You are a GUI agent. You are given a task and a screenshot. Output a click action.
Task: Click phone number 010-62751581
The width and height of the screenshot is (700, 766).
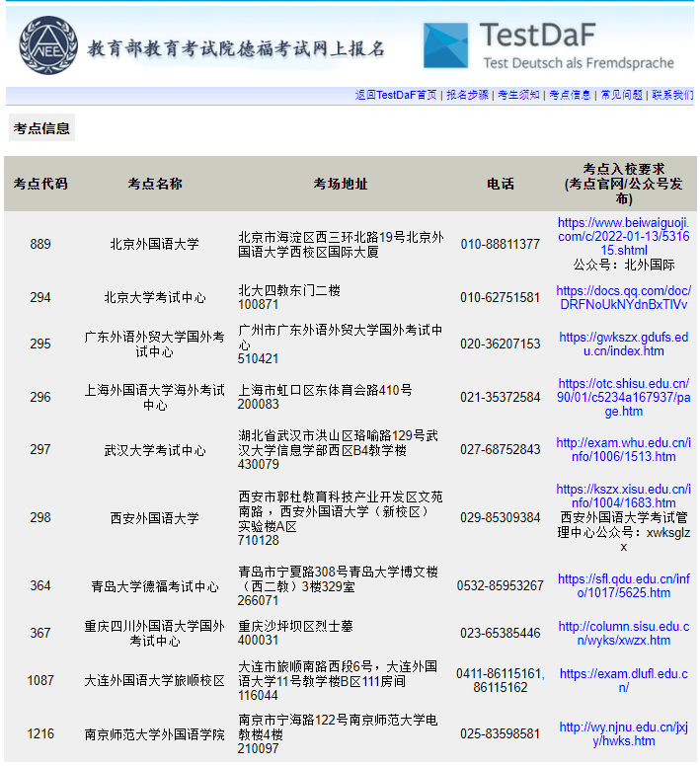coord(501,297)
